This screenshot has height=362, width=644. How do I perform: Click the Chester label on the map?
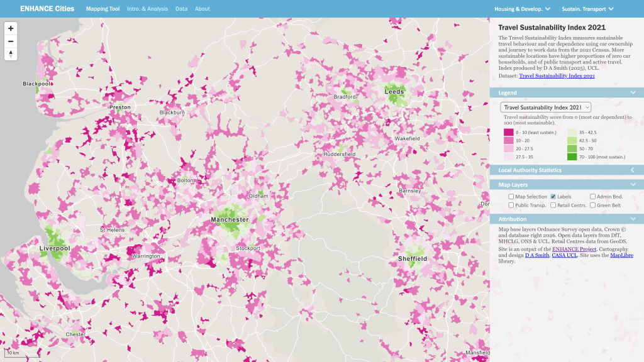pos(75,334)
